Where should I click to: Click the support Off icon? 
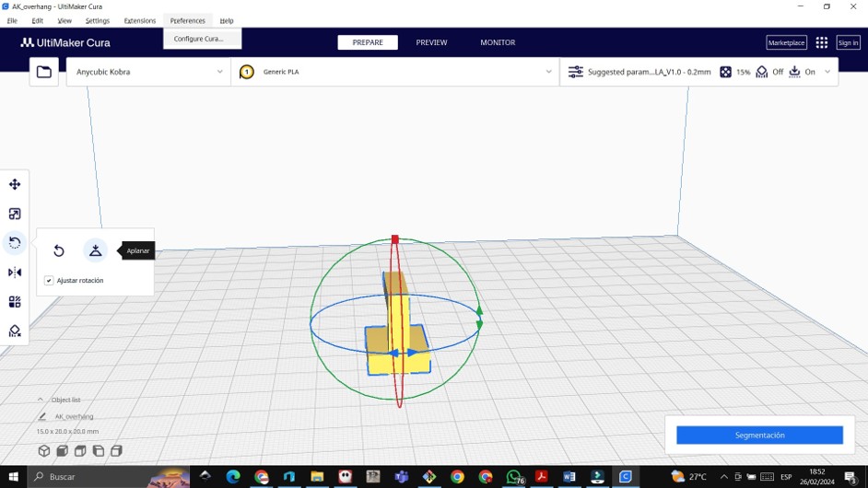pos(762,72)
